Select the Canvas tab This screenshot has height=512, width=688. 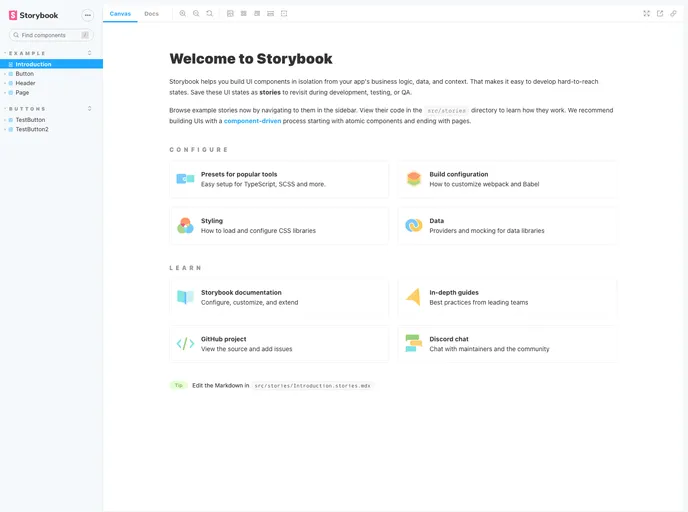pos(120,14)
